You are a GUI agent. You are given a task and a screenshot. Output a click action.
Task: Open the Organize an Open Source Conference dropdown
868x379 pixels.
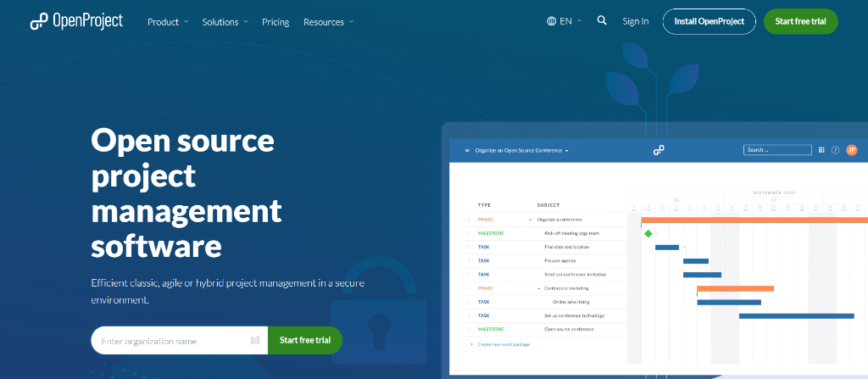click(521, 150)
